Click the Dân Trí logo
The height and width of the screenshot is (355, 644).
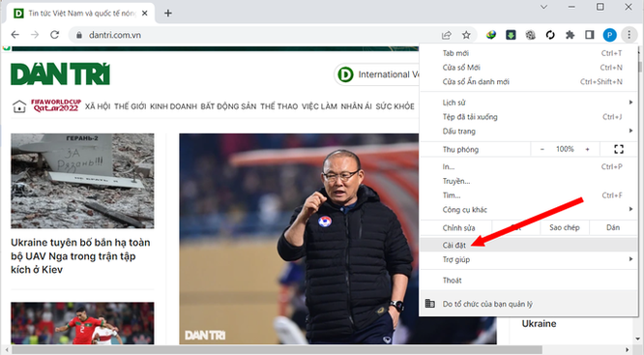(x=60, y=74)
